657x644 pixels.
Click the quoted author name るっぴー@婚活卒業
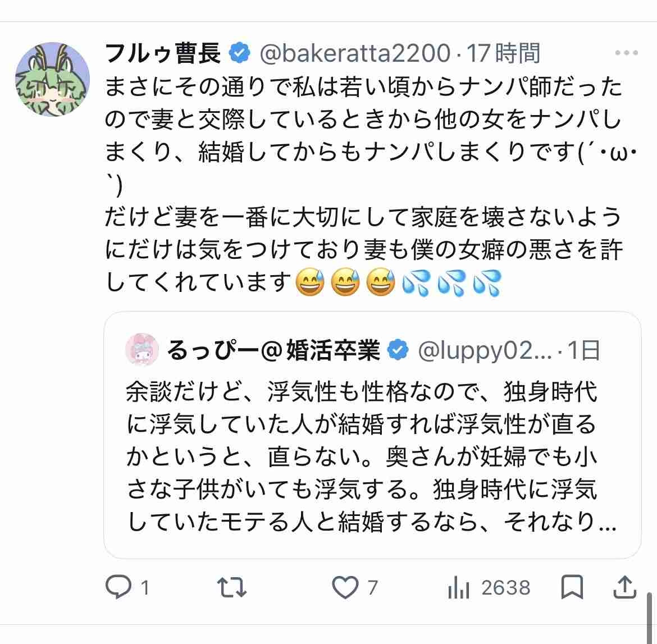coord(273,351)
